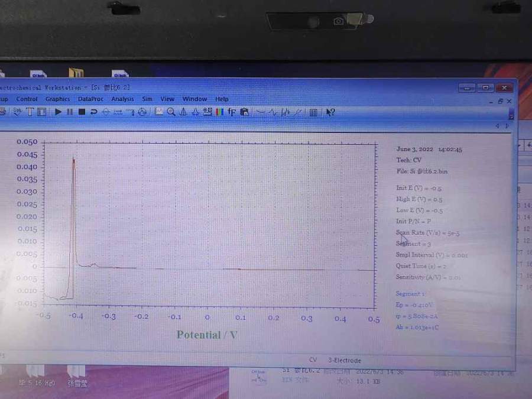Viewport: 532px width, 399px height.
Task: Click the 'Ah = 1.013e+1C' result
Action: coord(417,327)
